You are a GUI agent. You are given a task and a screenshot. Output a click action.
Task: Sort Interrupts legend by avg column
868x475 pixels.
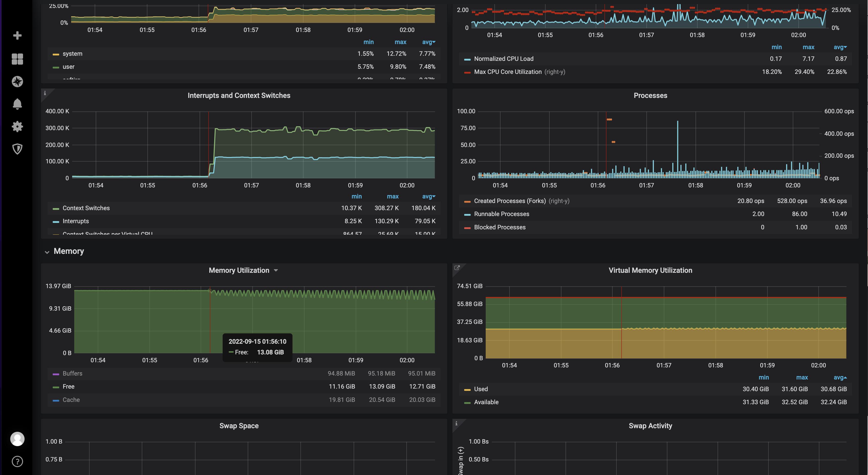coord(428,196)
